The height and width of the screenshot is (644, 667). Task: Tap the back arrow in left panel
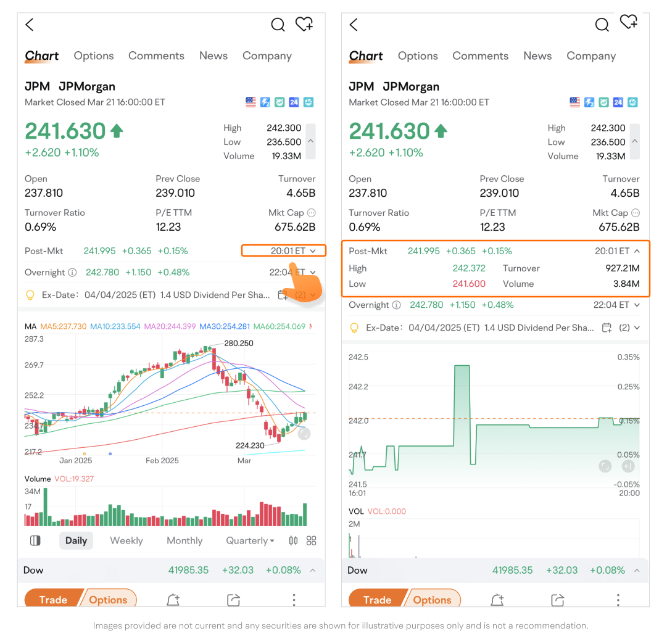(x=30, y=25)
